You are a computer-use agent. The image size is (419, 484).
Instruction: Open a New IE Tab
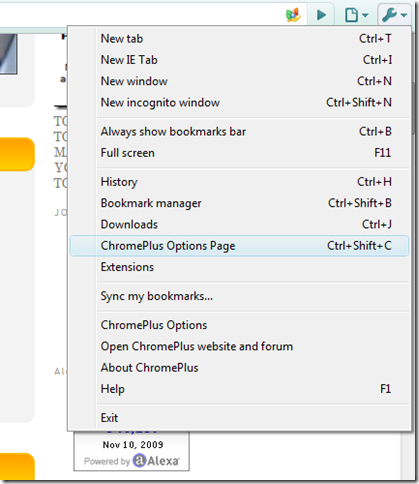click(239, 60)
